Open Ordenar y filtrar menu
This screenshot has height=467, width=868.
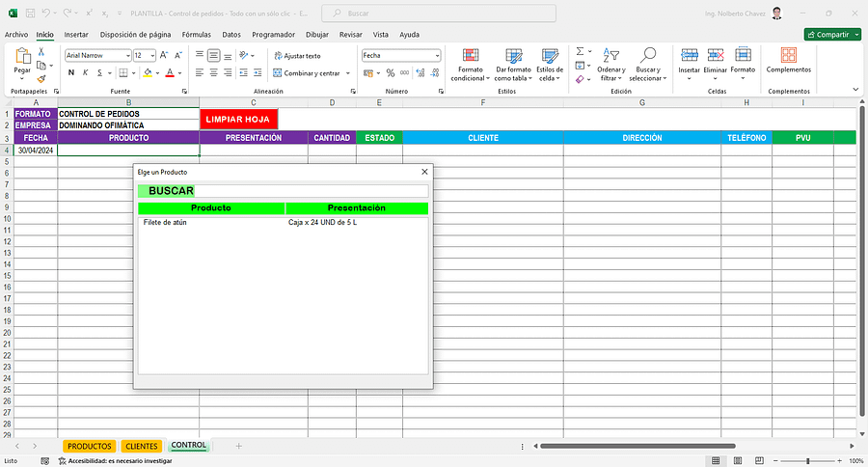point(611,65)
